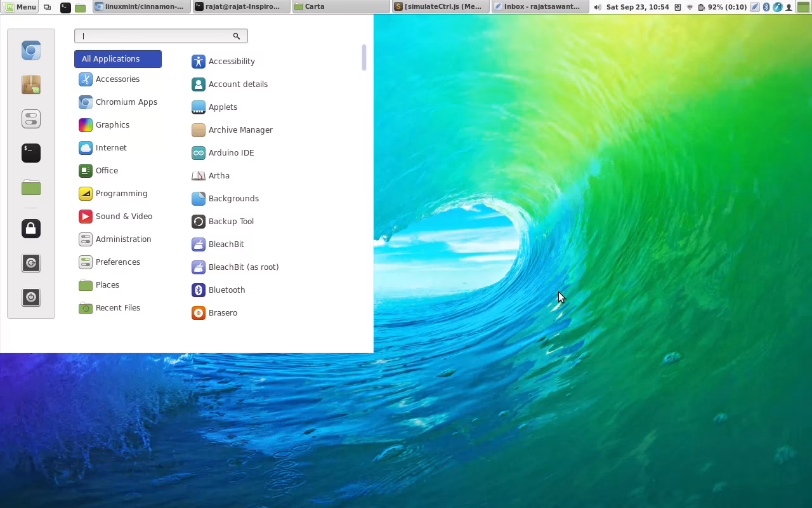Lock the screen using the sidebar icon
The image size is (812, 508).
tap(31, 229)
